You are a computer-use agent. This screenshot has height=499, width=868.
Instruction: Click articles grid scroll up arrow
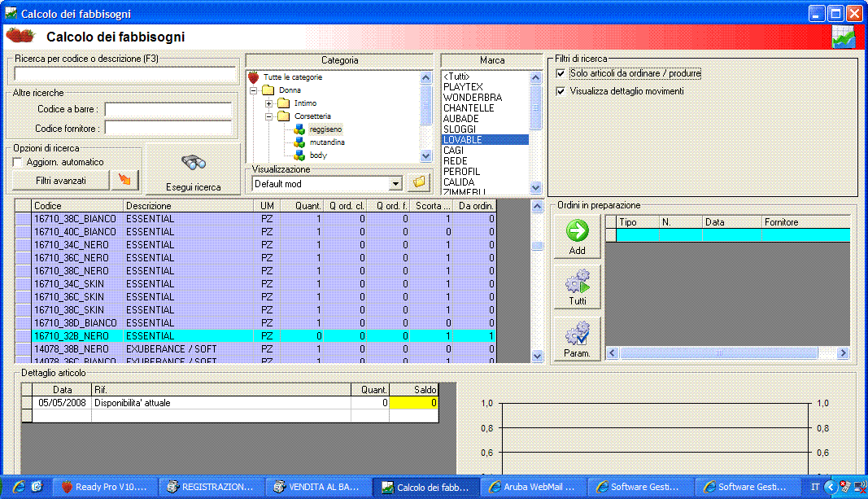tap(537, 207)
